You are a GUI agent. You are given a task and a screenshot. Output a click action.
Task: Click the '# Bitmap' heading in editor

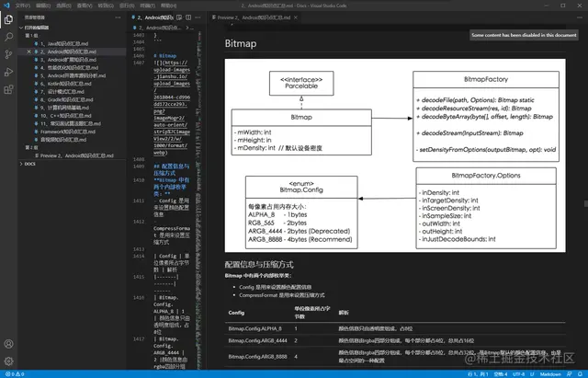pos(164,55)
